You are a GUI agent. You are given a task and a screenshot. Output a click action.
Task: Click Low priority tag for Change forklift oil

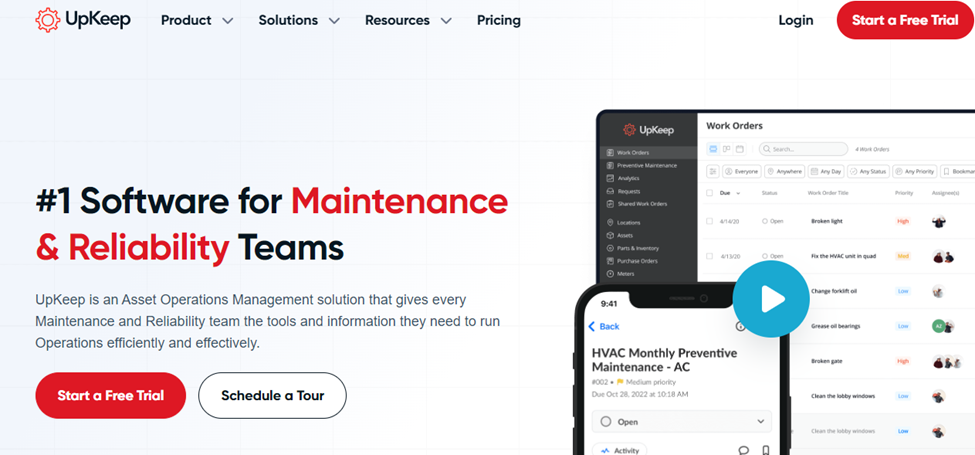click(903, 291)
